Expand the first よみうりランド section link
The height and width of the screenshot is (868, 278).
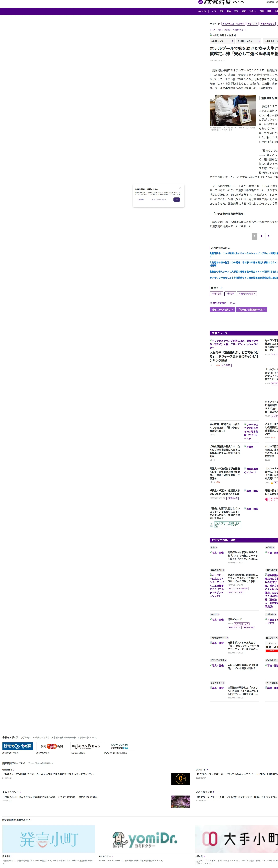(11, 792)
